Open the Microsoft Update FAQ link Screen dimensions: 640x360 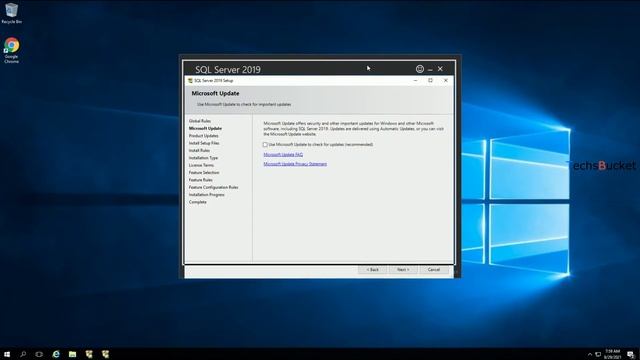coord(283,155)
